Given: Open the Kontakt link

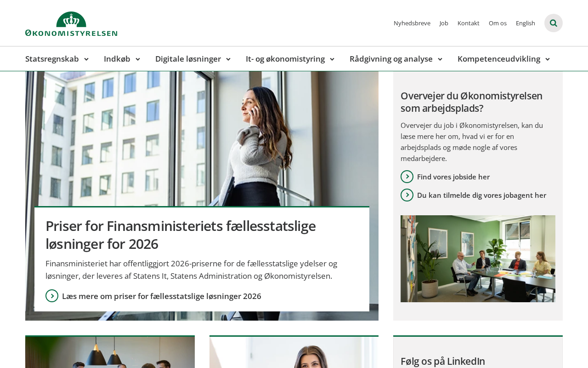Looking at the screenshot, I should (469, 23).
